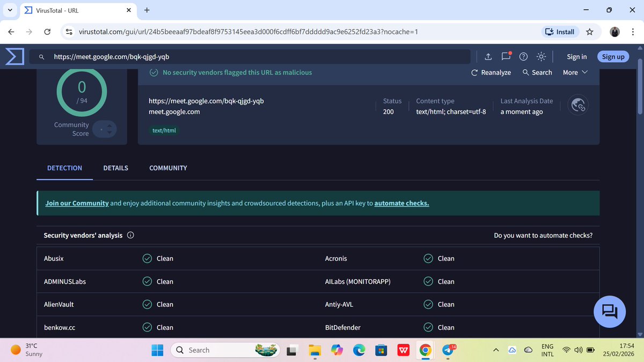Click the browser Back arrow
This screenshot has width=644, height=362.
[11, 32]
